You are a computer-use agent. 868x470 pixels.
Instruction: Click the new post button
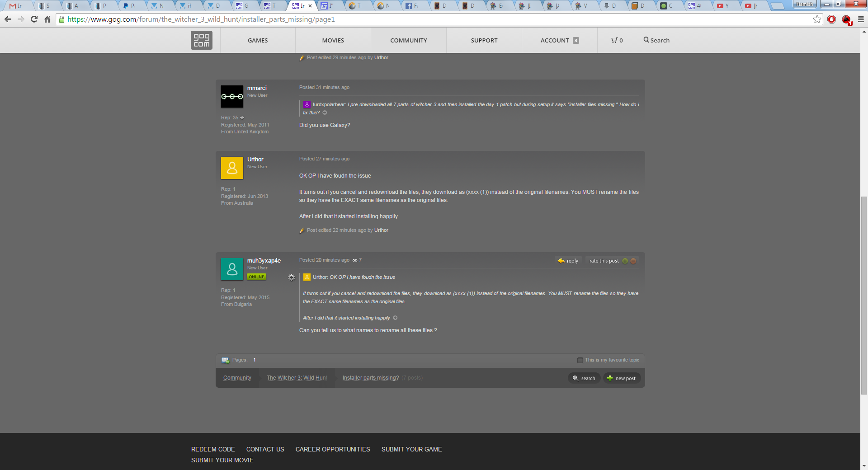click(x=622, y=378)
